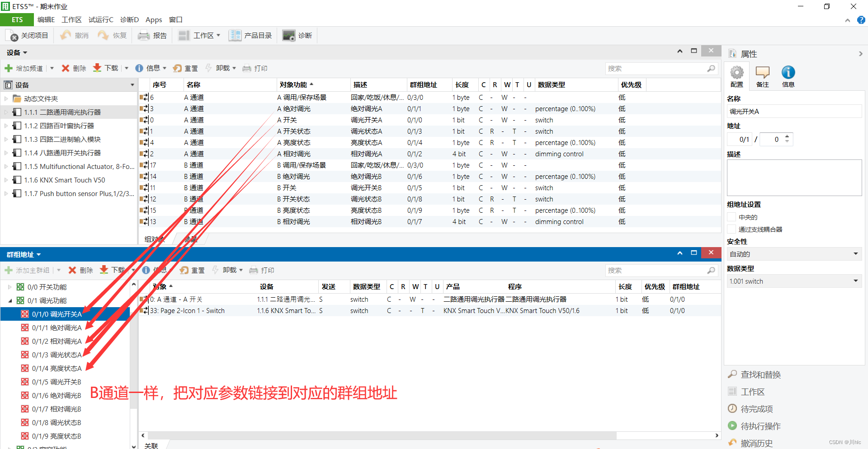Click the help question mark icon
The height and width of the screenshot is (449, 868).
[861, 20]
